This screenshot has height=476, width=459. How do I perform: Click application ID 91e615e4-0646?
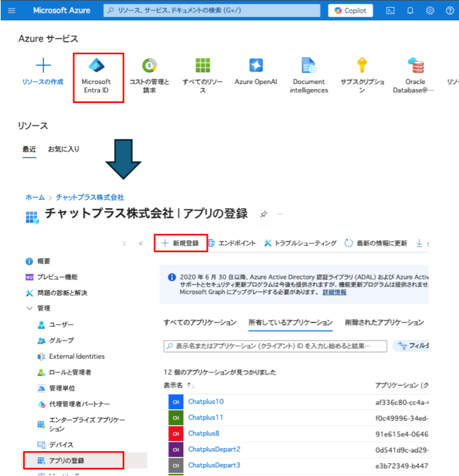(402, 435)
